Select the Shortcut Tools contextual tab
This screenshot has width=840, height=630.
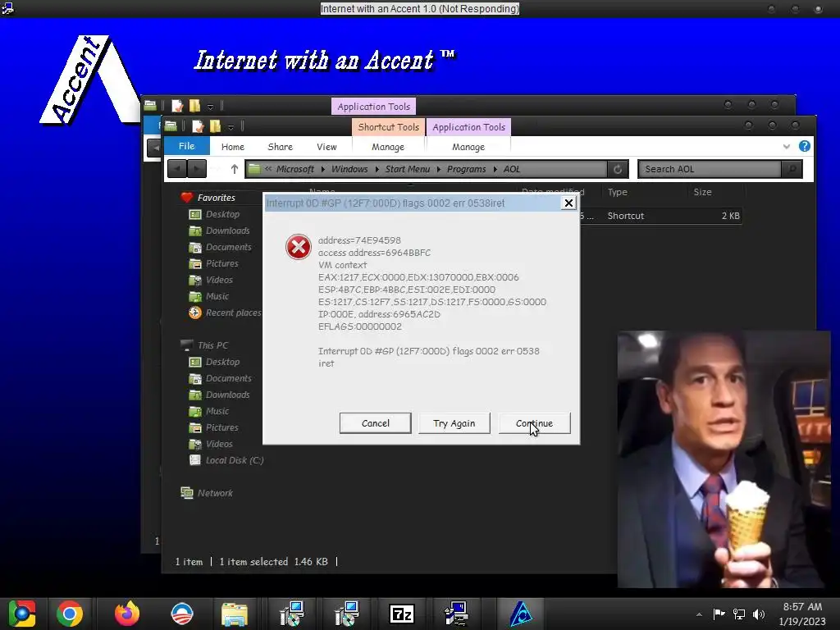(388, 127)
